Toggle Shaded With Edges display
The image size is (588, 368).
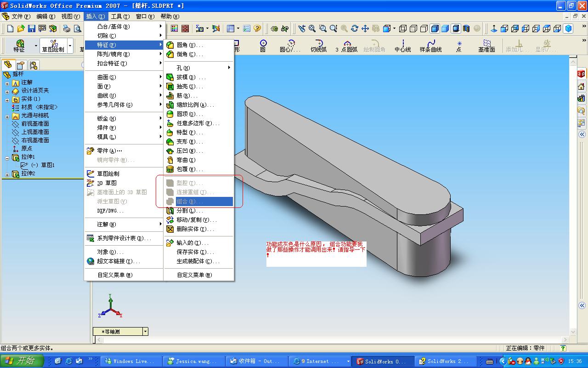coord(435,29)
